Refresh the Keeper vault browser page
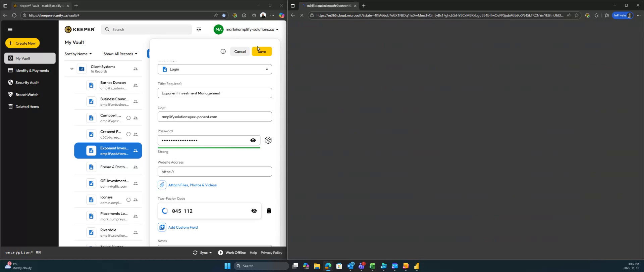The width and height of the screenshot is (644, 272). point(14,15)
